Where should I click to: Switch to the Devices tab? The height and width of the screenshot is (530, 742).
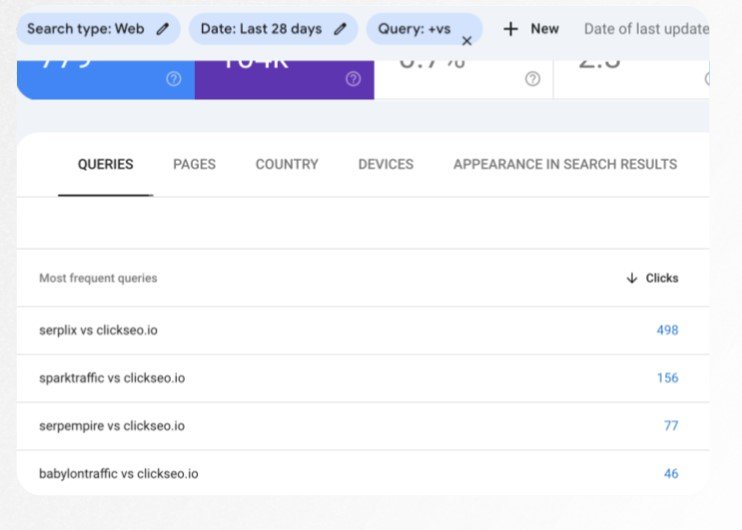point(386,164)
